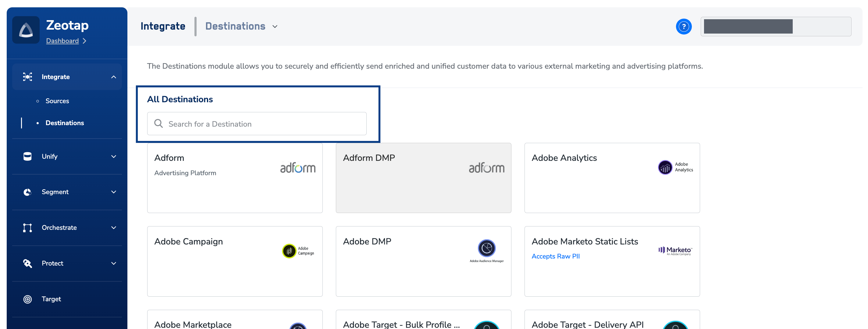Screen dimensions: 868x329
Task: Focus the Search for a Destination field
Action: [257, 124]
